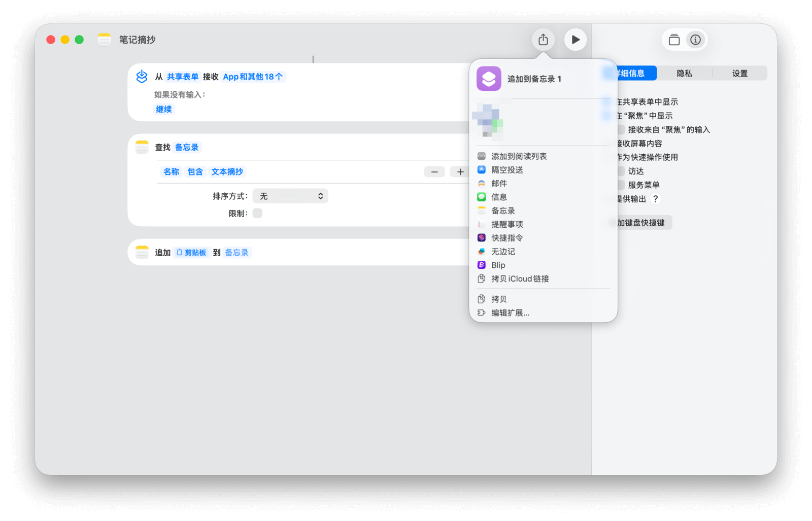
Task: Toggle the 限制 (limit) checkbox
Action: tap(257, 214)
